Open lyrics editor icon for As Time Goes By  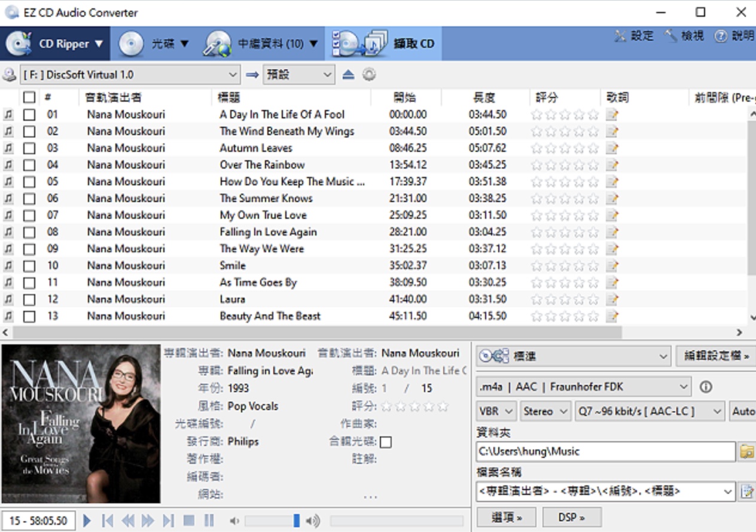click(611, 282)
